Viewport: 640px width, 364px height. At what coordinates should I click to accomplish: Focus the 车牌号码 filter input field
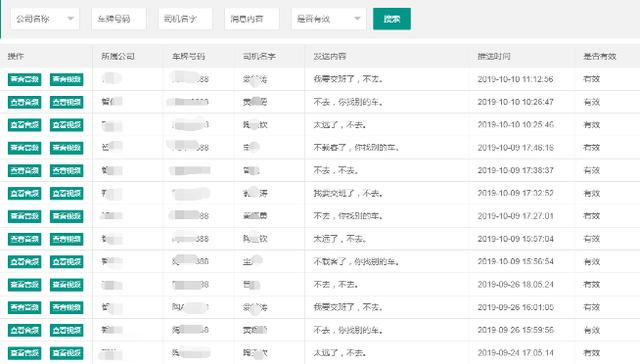pyautogui.click(x=119, y=19)
